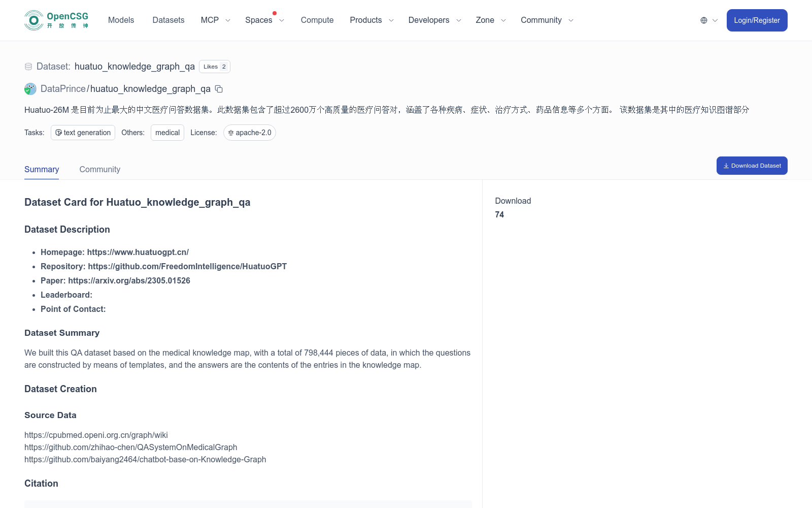Click the Login/Register button
812x508 pixels.
pyautogui.click(x=757, y=20)
